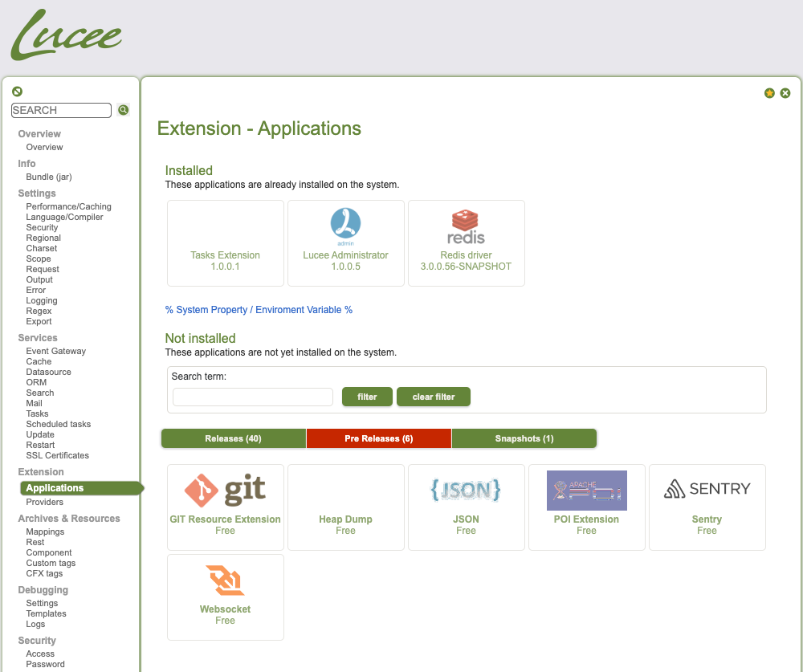The width and height of the screenshot is (803, 672).
Task: Click the star favorite icon at top right
Action: point(769,92)
